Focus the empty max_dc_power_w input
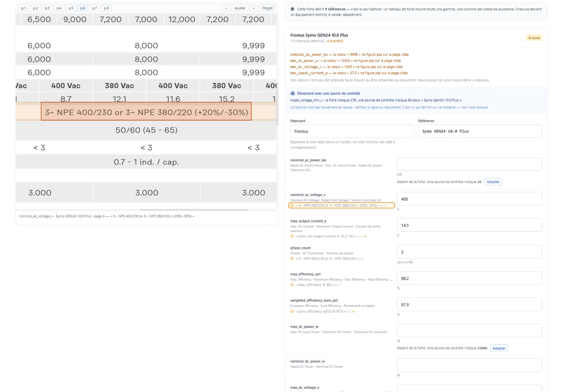This screenshot has width=565, height=392. (469, 331)
